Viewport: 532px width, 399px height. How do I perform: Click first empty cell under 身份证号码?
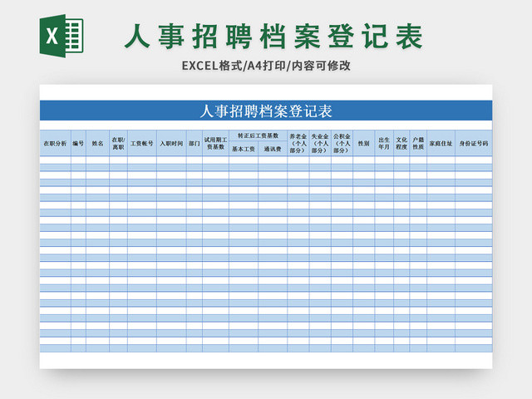474,160
